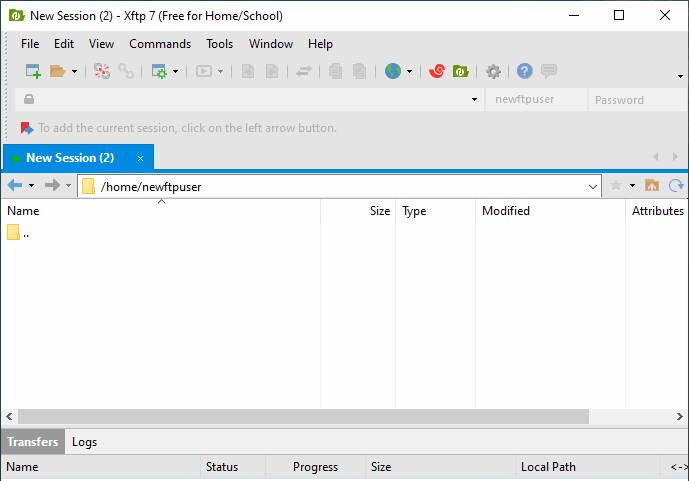Click the horizontal scrollbar left arrow

click(x=9, y=416)
